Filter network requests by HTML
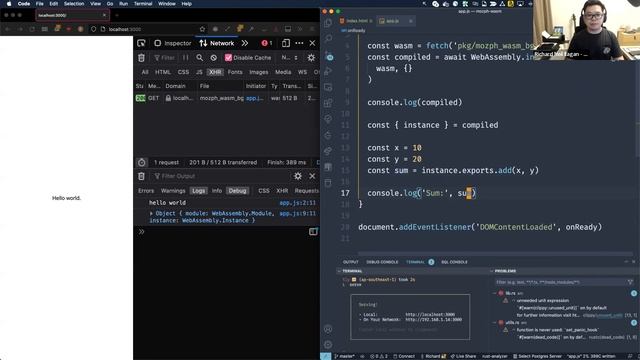The height and width of the screenshot is (360, 640). [163, 72]
